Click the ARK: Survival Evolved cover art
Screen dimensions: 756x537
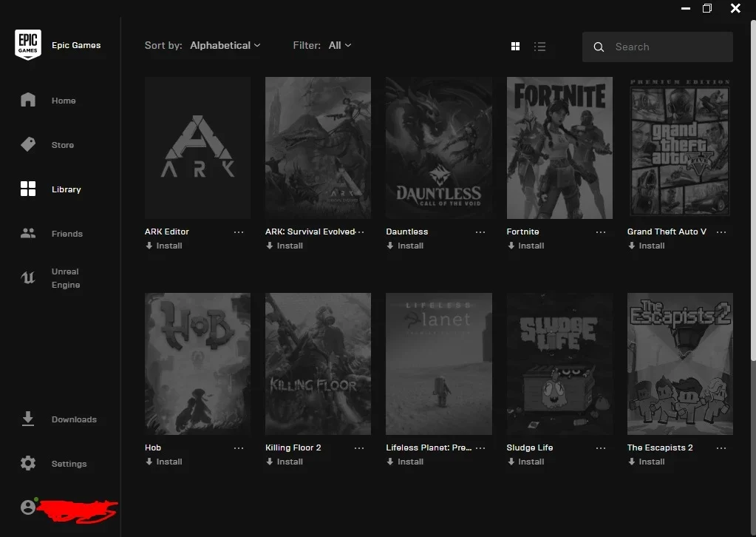(319, 148)
